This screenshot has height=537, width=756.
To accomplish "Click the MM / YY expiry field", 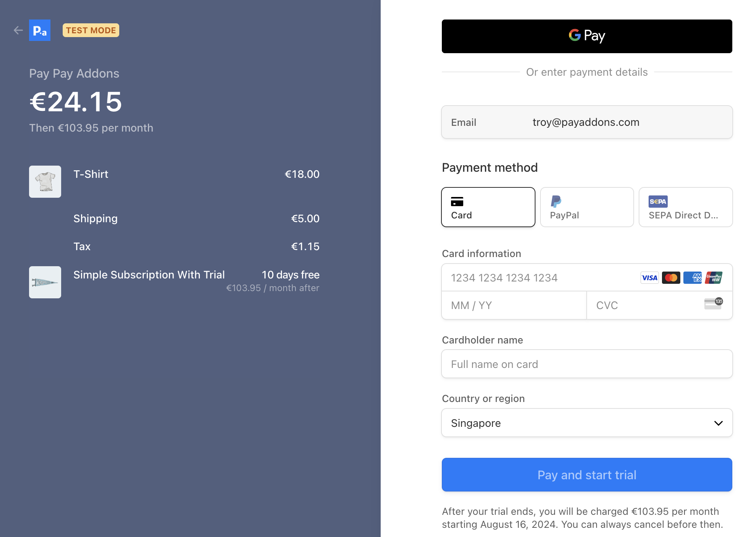I will point(514,305).
